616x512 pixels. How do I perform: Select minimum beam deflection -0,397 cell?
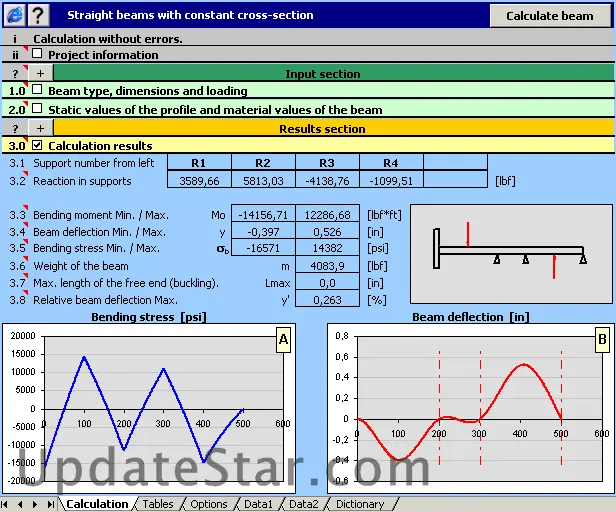point(263,232)
